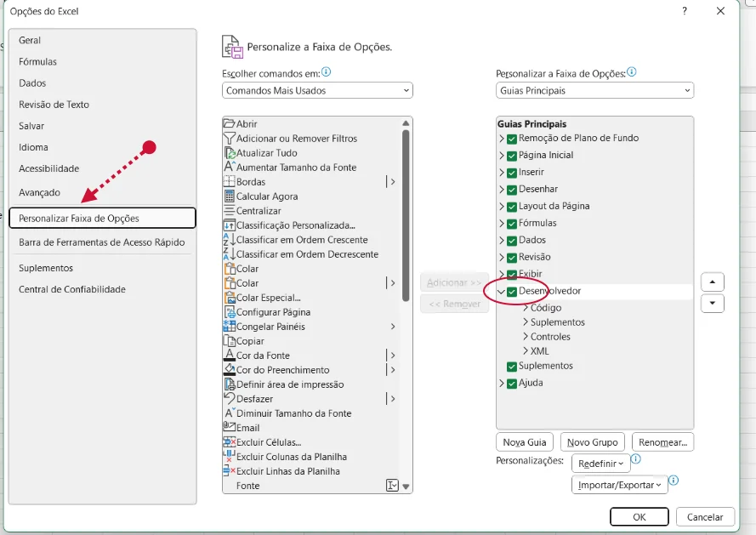The image size is (756, 535).
Task: Toggle the Ajuda tab checkbox
Action: (x=512, y=384)
